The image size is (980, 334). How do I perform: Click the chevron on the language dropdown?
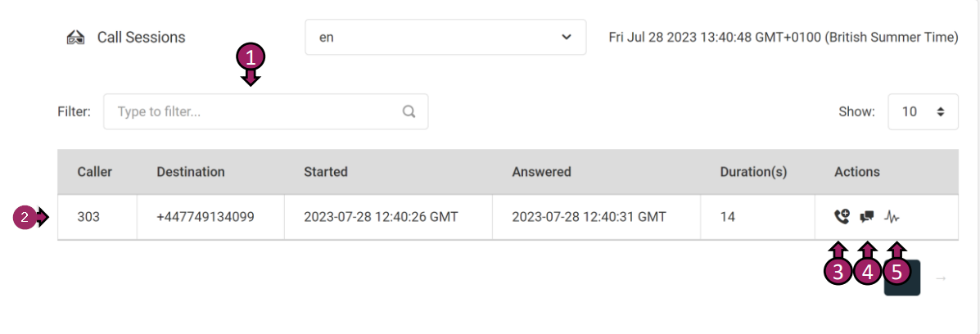(x=567, y=38)
